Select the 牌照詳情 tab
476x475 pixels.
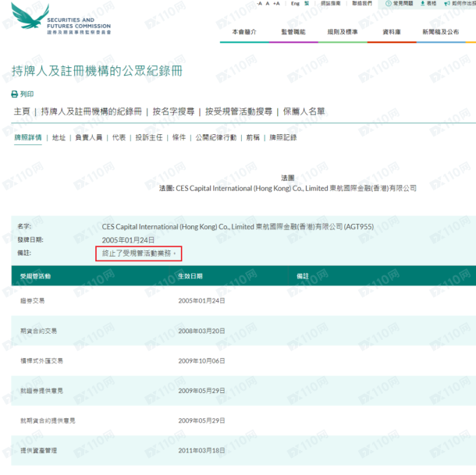(28, 137)
